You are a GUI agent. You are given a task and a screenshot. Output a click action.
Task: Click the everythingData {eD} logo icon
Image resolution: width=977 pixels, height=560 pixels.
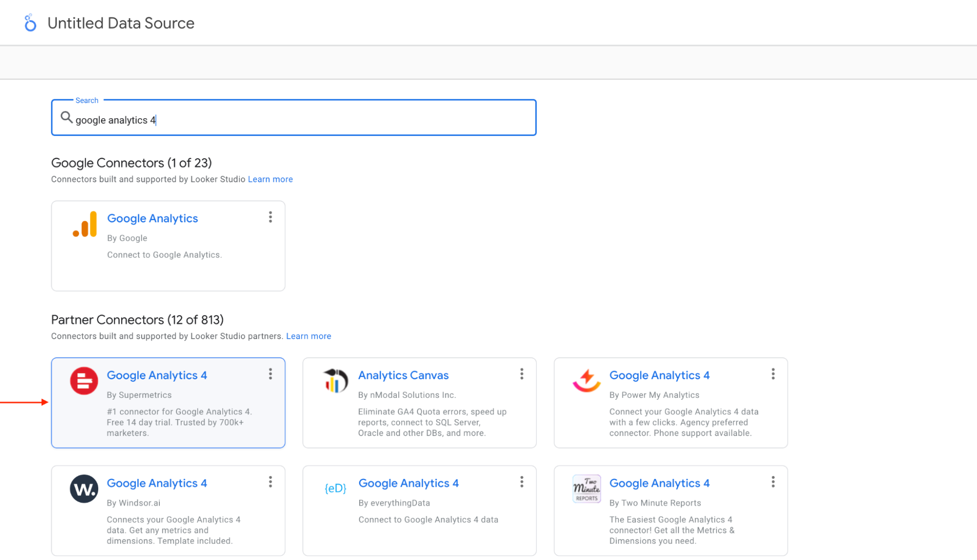point(335,488)
